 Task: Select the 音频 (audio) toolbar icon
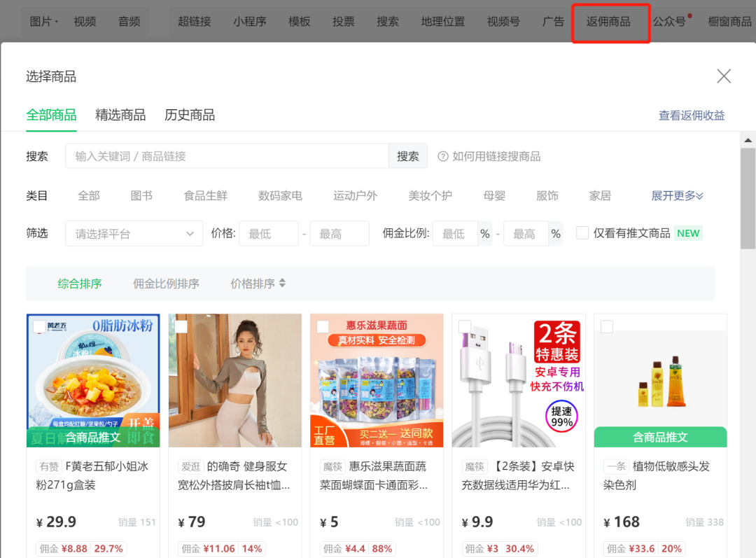(129, 21)
